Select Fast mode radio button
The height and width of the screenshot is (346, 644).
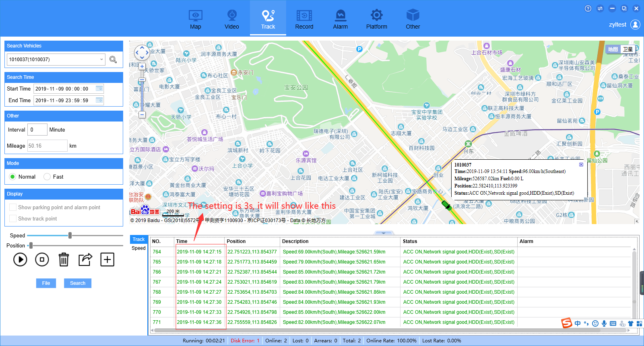[x=47, y=177]
